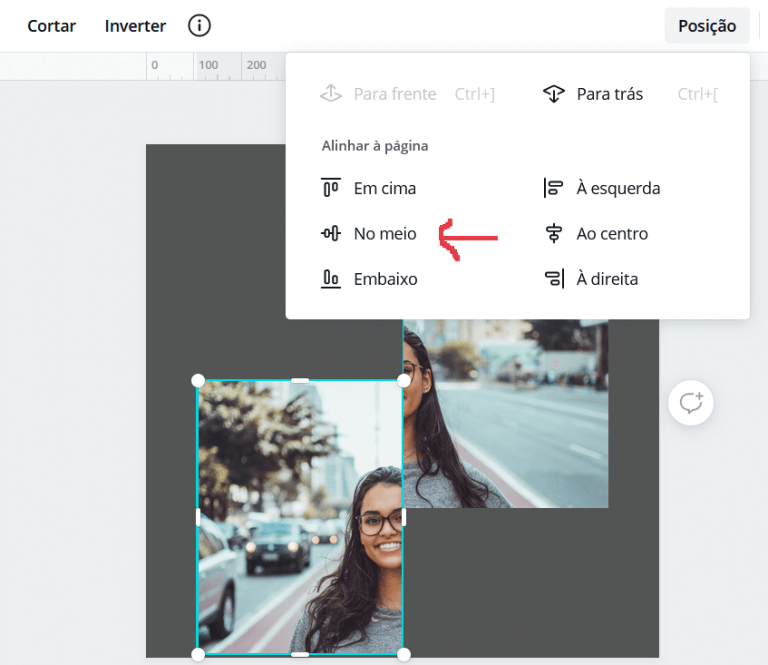Click the Em cima align-top icon

click(x=331, y=188)
